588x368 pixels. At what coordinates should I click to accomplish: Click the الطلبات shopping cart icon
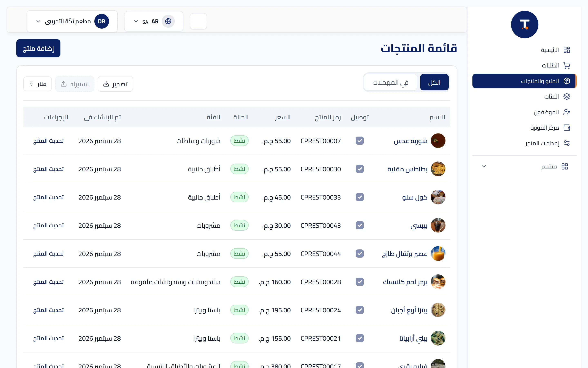click(x=567, y=65)
